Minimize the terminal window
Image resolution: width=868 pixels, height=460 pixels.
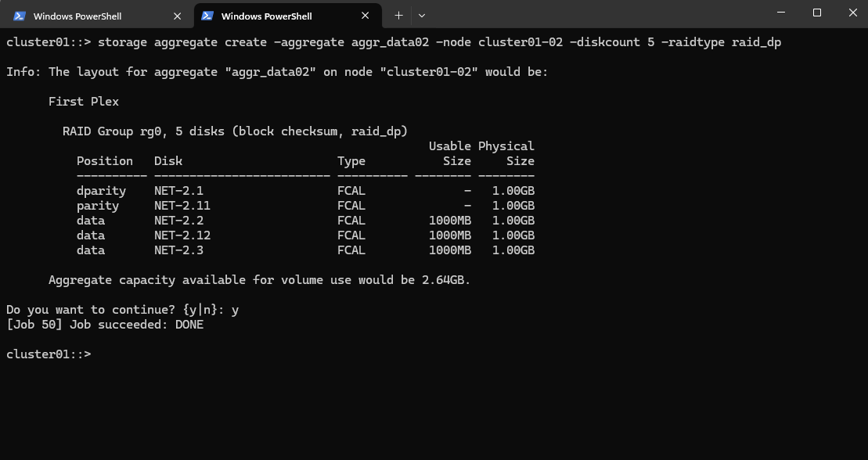(781, 13)
